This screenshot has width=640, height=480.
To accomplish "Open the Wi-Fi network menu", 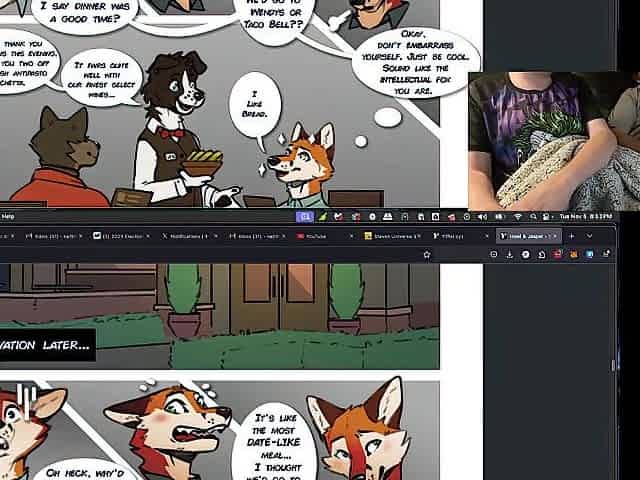I will pyautogui.click(x=518, y=216).
